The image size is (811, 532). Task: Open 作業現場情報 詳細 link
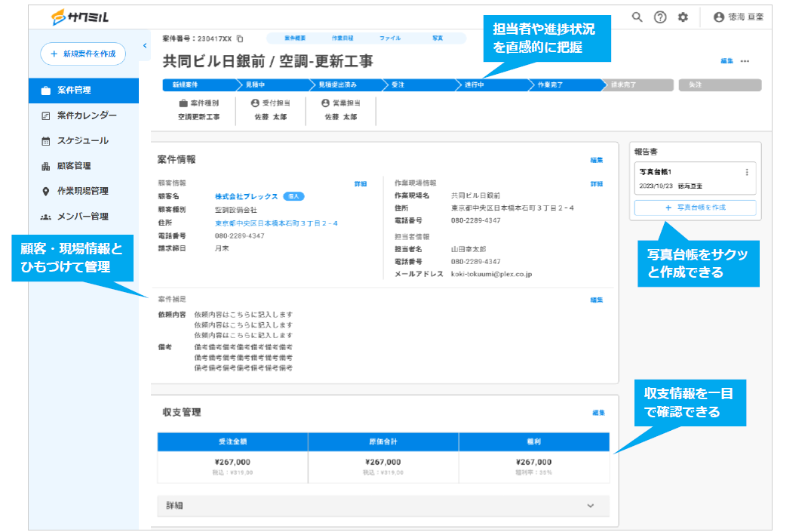point(597,184)
